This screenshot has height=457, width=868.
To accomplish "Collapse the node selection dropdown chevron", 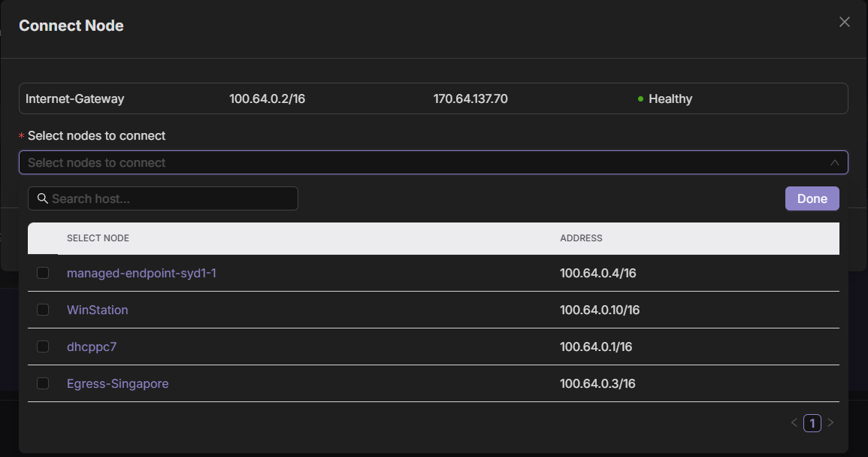I will (834, 162).
